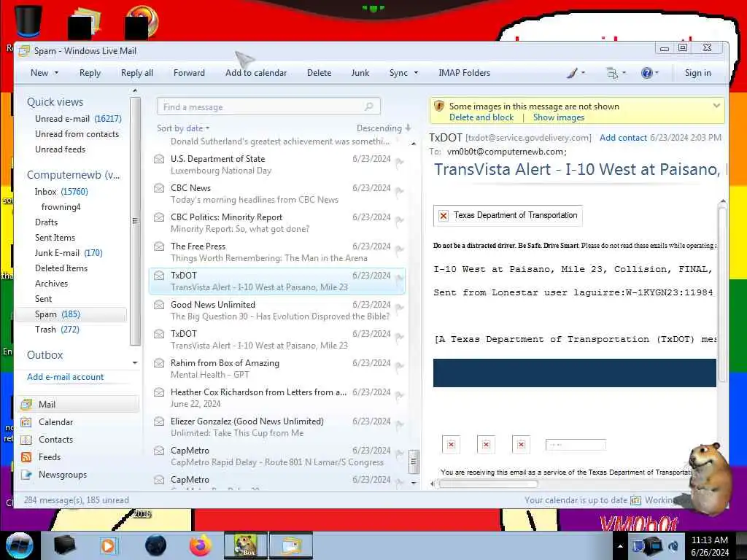Image resolution: width=747 pixels, height=560 pixels.
Task: Open the Deleted Items folder
Action: click(x=61, y=268)
